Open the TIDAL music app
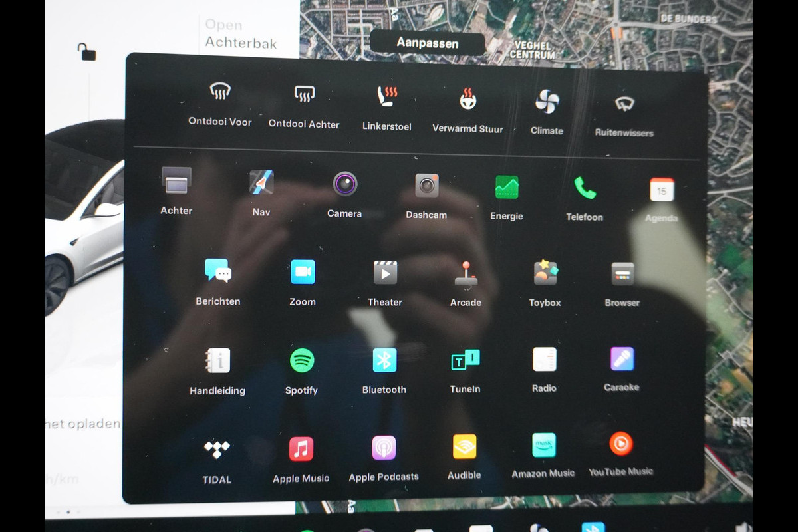The height and width of the screenshot is (532, 798). pyautogui.click(x=217, y=450)
